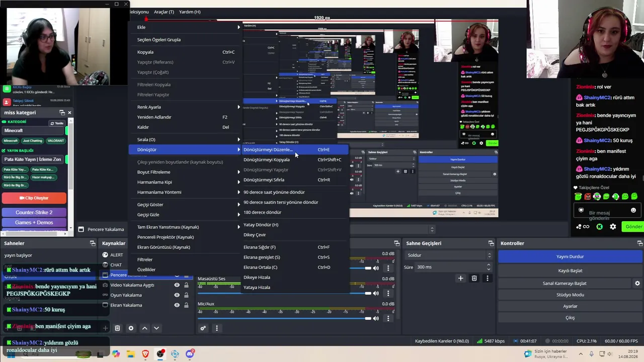Toggle lock on Ekran Yakalama source
The width and height of the screenshot is (644, 362).
pyautogui.click(x=186, y=305)
